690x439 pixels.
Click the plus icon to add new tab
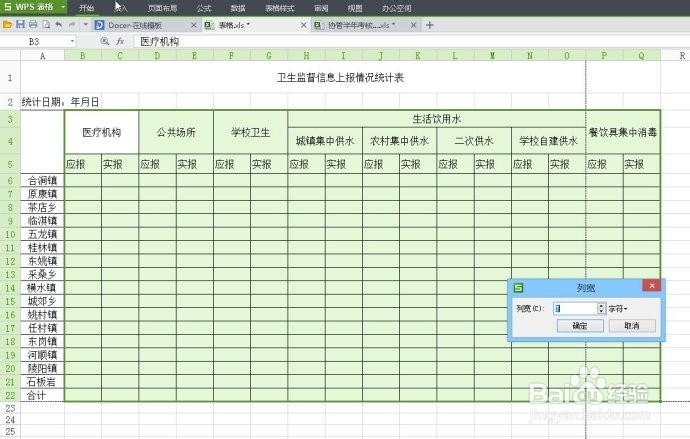pos(429,26)
